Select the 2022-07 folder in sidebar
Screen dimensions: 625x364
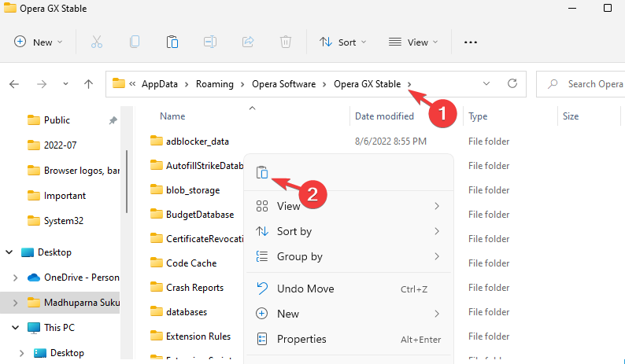tap(60, 145)
